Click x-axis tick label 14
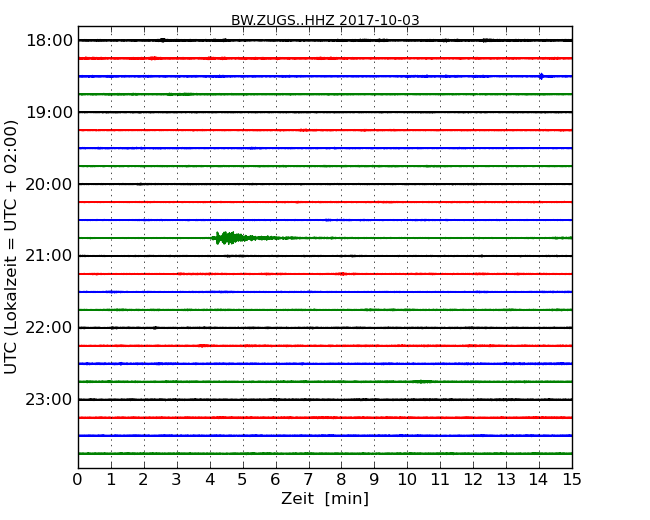 click(x=538, y=480)
